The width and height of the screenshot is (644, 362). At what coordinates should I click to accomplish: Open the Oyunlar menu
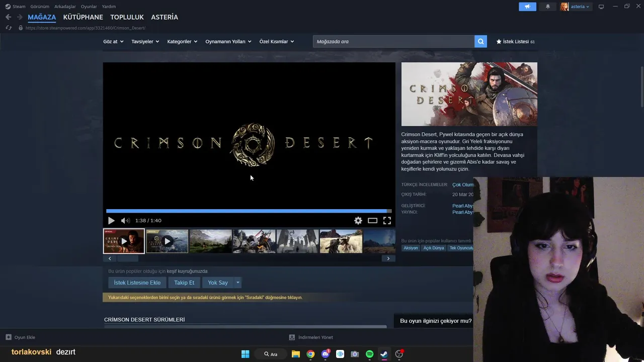(x=89, y=7)
